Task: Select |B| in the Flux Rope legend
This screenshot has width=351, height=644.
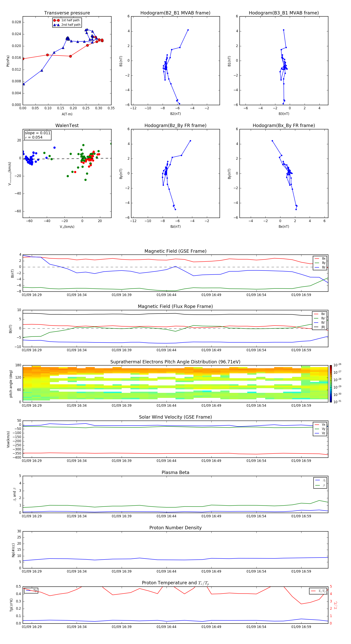Action: [320, 327]
